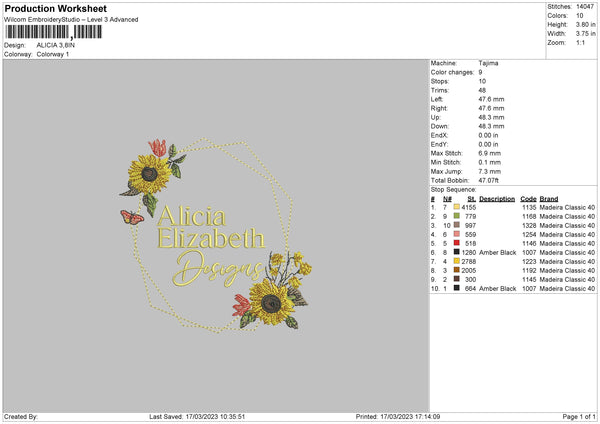This screenshot has width=600, height=424.
Task: Select Last Saved timestamp '17/03/2023 10:35:51'
Action: tap(215, 416)
